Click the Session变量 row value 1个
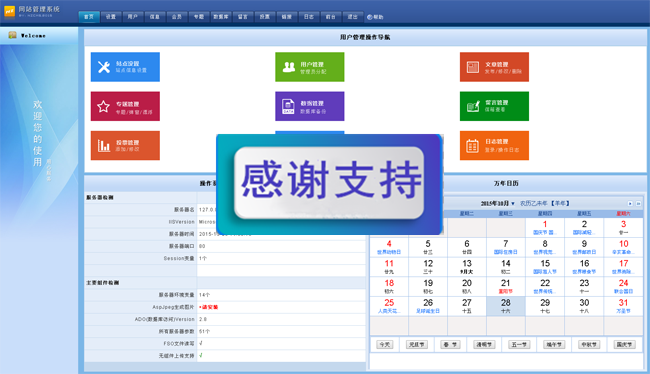 pyautogui.click(x=203, y=258)
